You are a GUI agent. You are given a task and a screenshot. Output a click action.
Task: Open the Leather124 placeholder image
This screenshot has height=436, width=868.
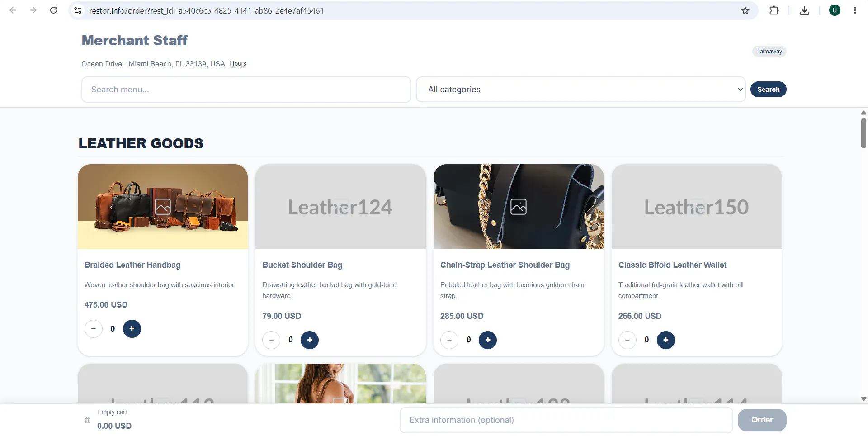point(340,207)
